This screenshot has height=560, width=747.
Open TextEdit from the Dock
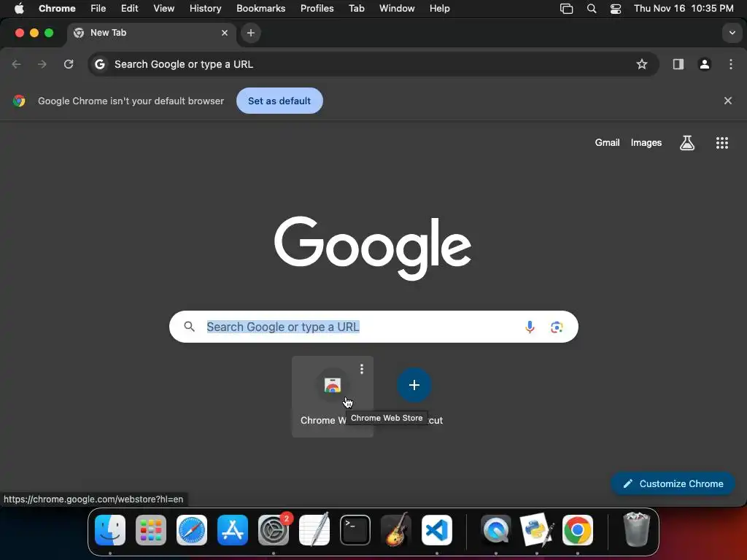click(314, 529)
